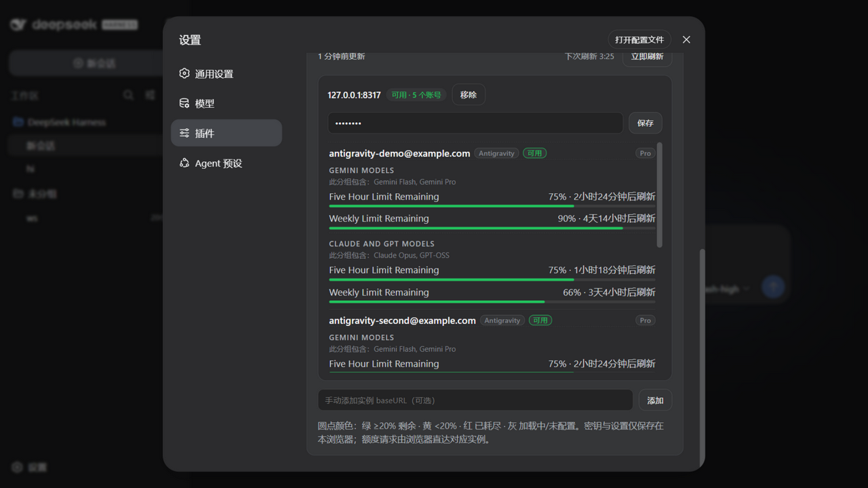Open the model dropdown in background chat box

(726, 289)
